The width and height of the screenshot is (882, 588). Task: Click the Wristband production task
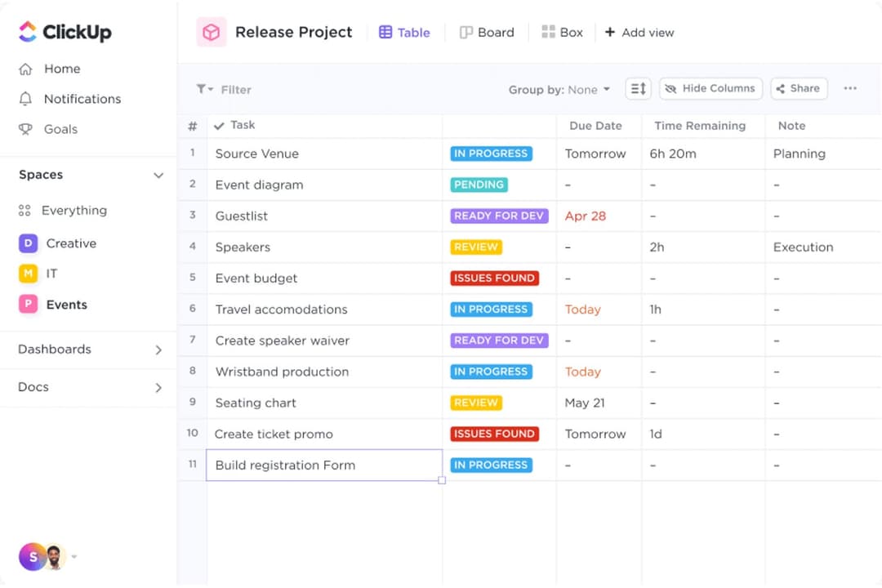282,372
